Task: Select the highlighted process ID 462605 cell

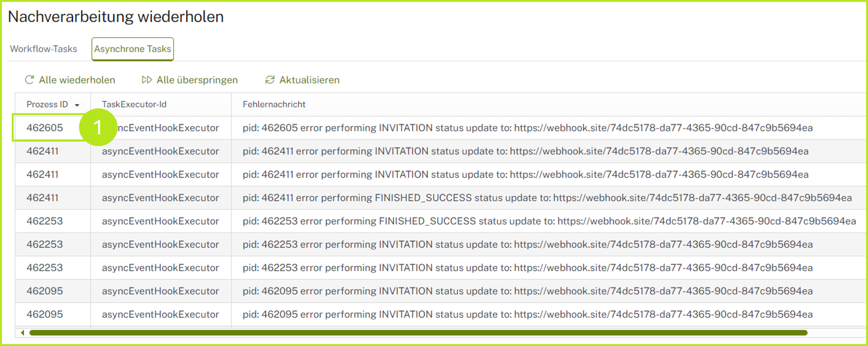Action: pyautogui.click(x=45, y=128)
